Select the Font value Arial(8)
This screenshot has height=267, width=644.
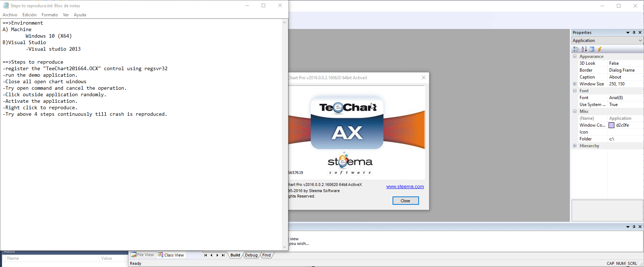pos(625,98)
